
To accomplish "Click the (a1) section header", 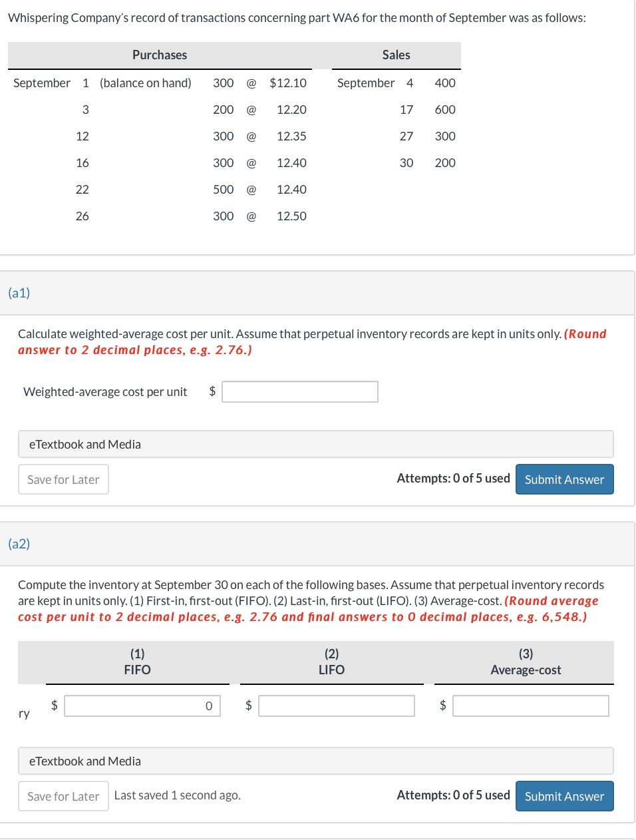I will (x=19, y=293).
